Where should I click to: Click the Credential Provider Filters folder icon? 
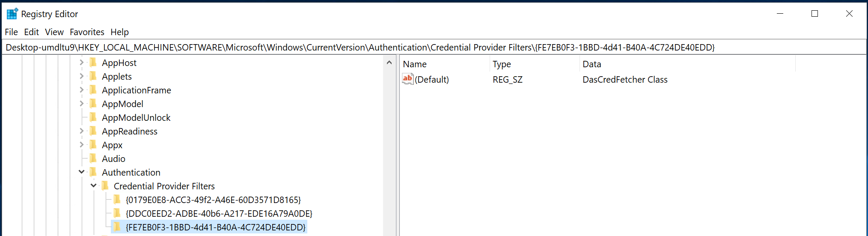tap(105, 186)
